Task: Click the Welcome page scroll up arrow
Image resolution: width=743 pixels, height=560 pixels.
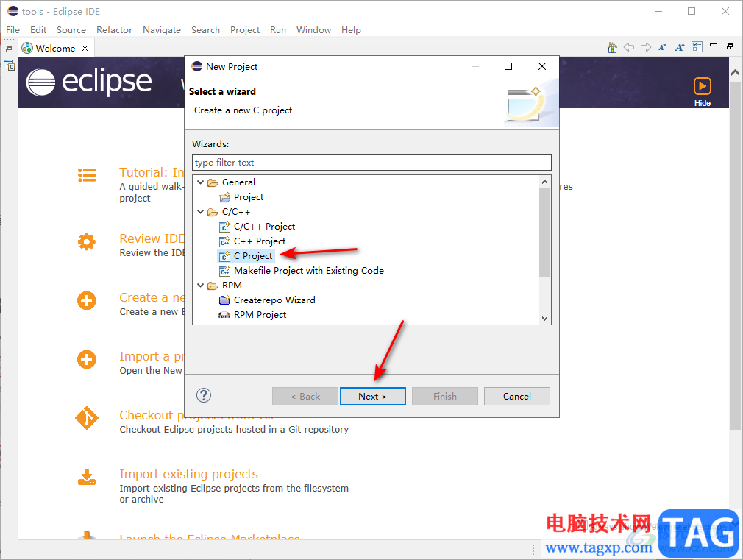Action: 735,73
